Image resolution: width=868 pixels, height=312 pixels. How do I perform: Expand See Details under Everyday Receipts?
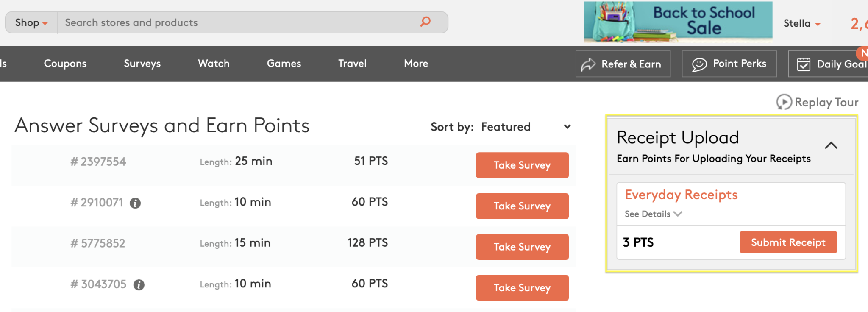click(x=653, y=214)
